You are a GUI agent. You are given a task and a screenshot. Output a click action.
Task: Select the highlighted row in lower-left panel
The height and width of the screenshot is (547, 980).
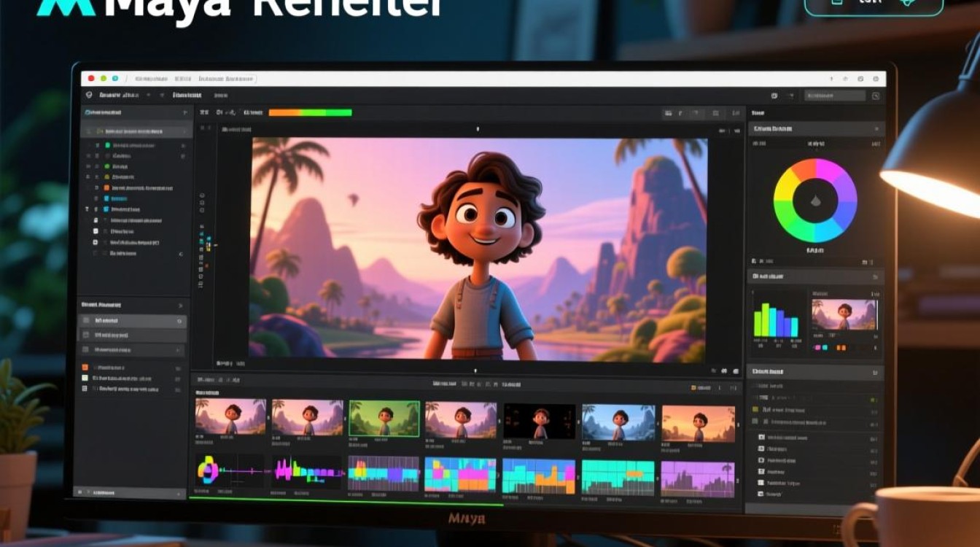(132, 321)
